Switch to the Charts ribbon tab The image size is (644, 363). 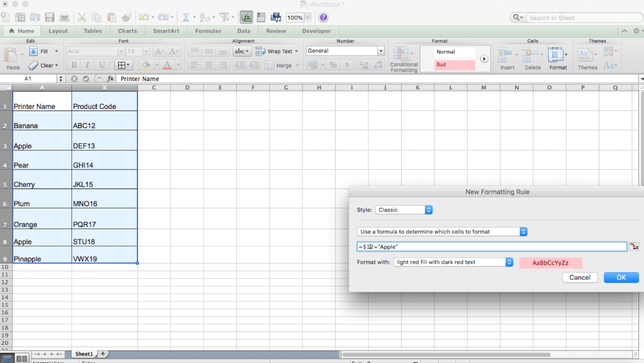(x=127, y=31)
